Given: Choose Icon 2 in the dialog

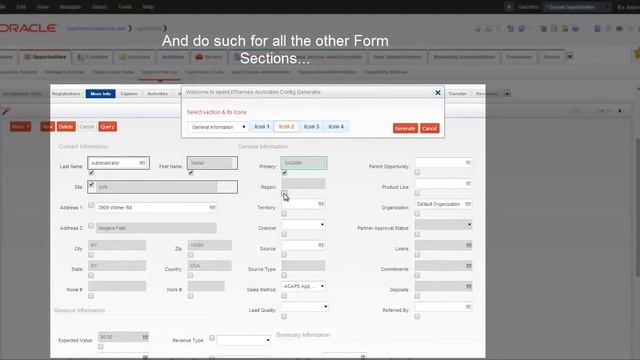Looking at the screenshot, I should tap(286, 127).
